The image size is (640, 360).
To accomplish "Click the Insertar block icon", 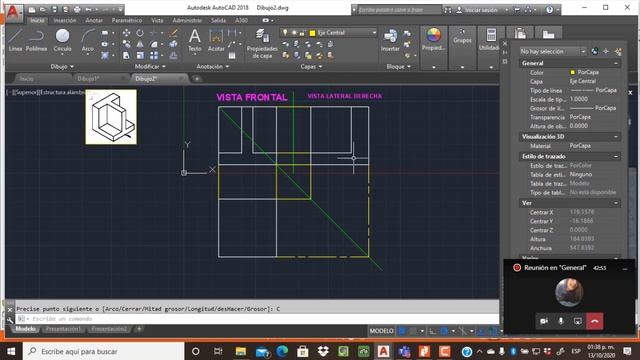I will [390, 40].
